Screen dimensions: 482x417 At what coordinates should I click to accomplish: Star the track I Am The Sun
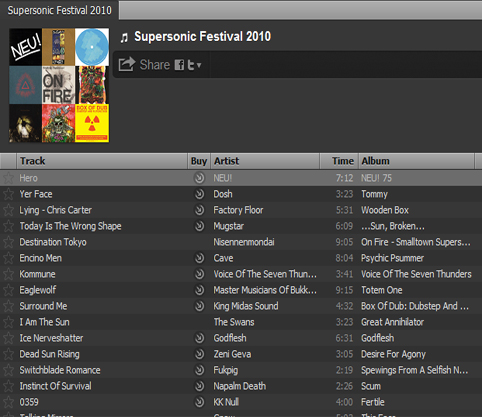(x=8, y=322)
